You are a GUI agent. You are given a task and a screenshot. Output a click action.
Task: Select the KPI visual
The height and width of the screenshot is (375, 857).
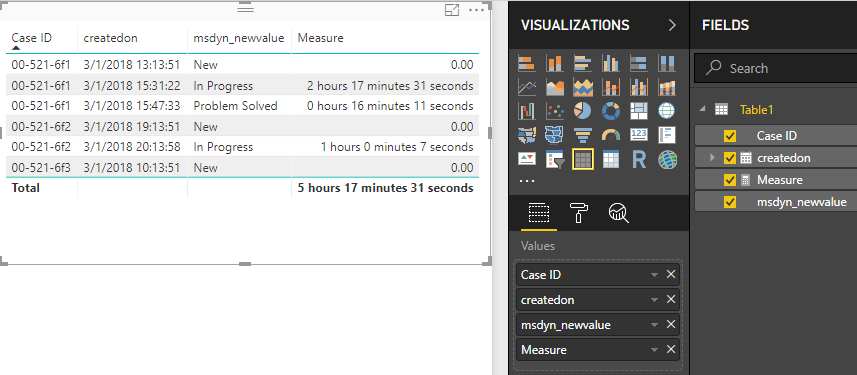coord(526,159)
